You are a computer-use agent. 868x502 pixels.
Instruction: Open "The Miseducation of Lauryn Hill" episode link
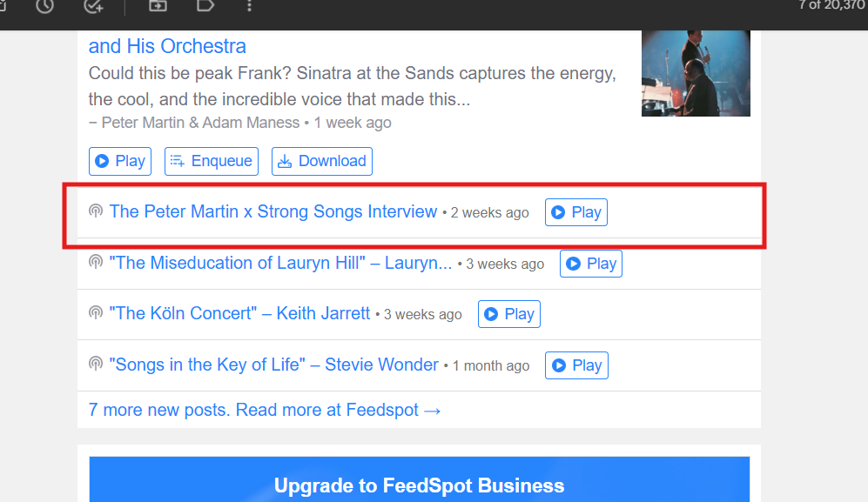click(280, 264)
